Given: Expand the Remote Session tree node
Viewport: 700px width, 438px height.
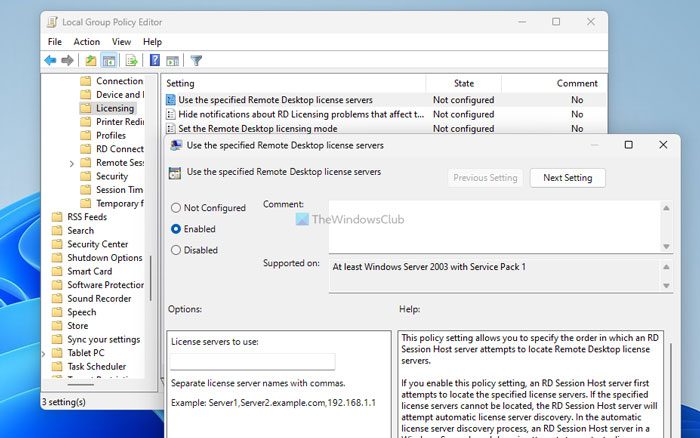Looking at the screenshot, I should coord(71,163).
